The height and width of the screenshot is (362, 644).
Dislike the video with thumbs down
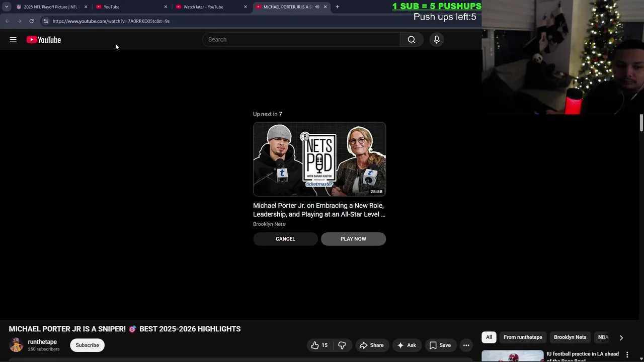click(x=342, y=345)
